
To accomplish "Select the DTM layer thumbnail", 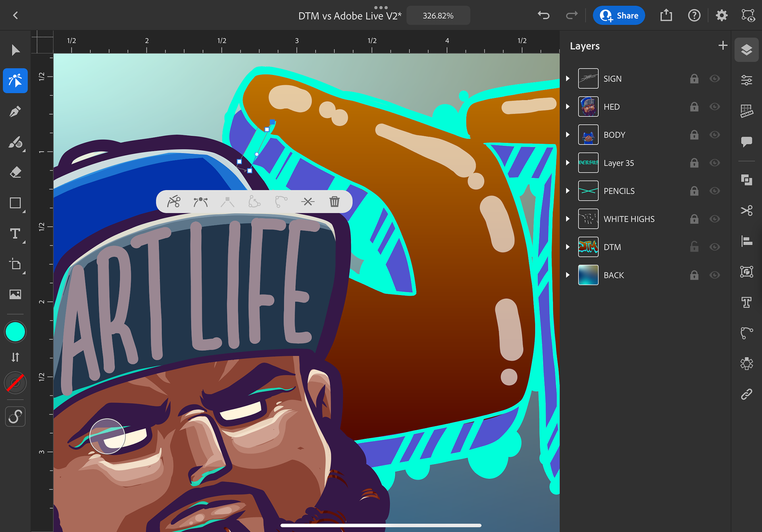I will click(x=588, y=247).
